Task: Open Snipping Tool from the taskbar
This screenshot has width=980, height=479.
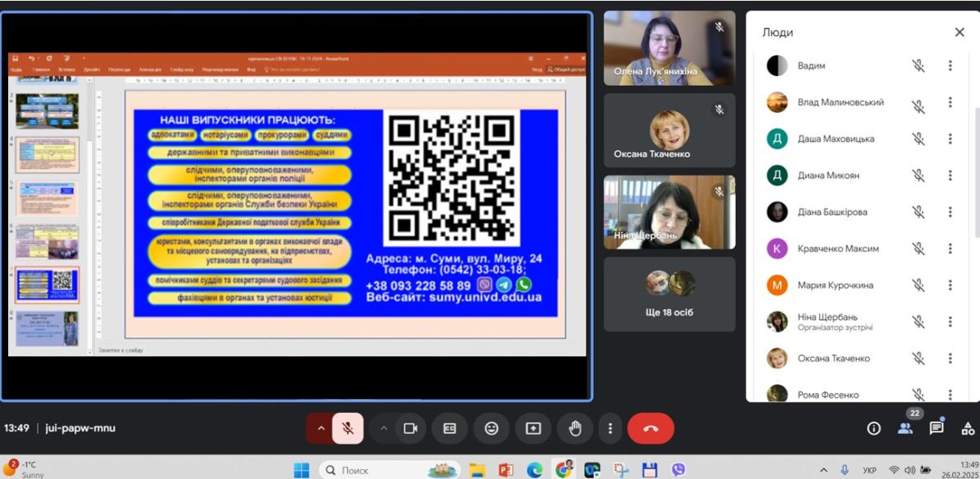Action: tap(621, 470)
